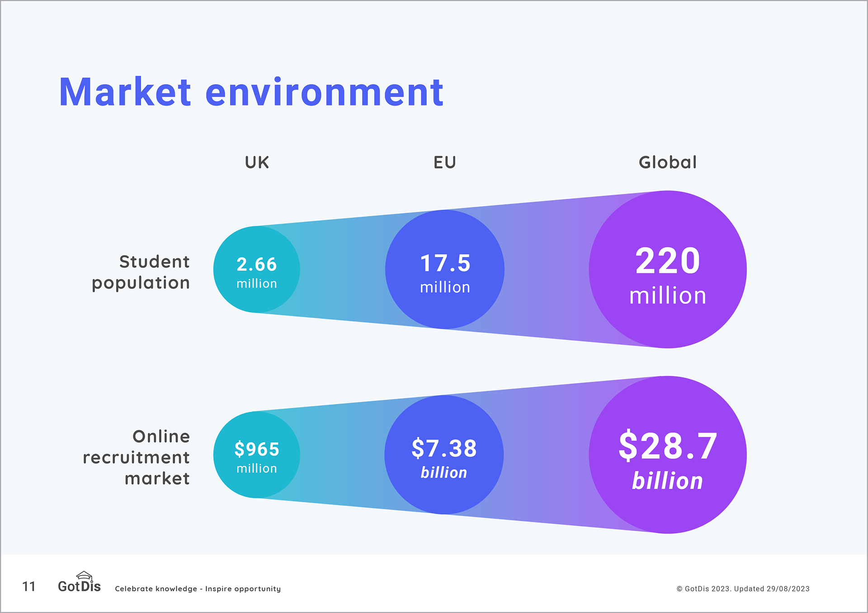
Task: Select the 17.5 million blue circle
Action: (445, 270)
